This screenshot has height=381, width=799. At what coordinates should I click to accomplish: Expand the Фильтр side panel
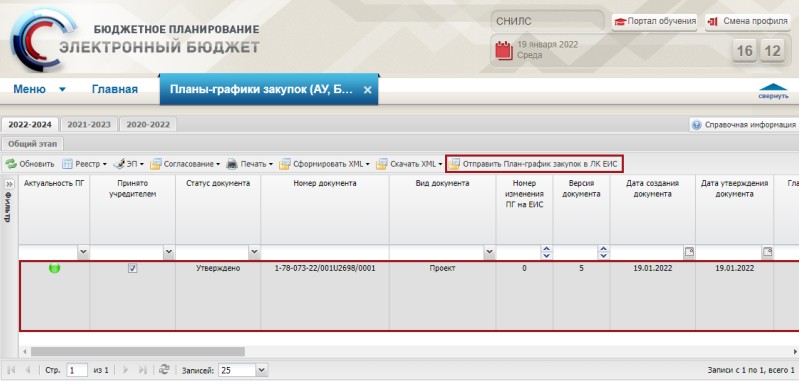click(9, 184)
